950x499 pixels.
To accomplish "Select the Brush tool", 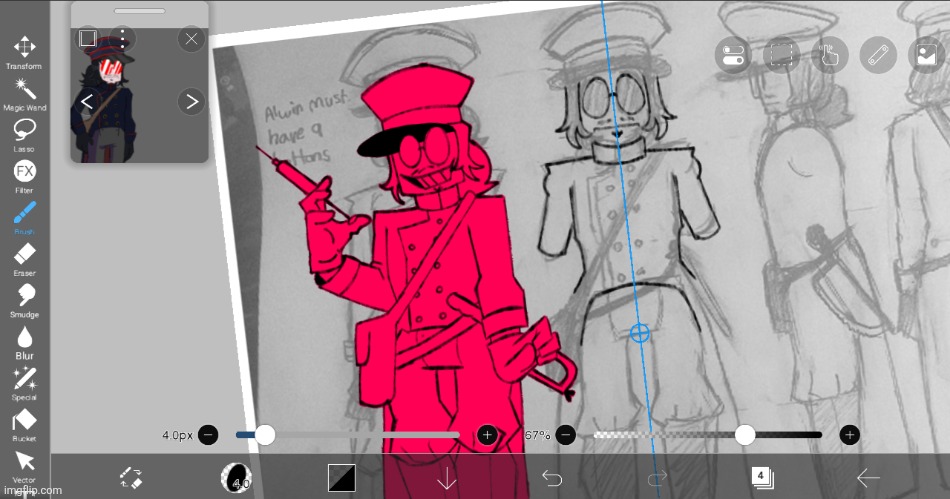I will 24,218.
